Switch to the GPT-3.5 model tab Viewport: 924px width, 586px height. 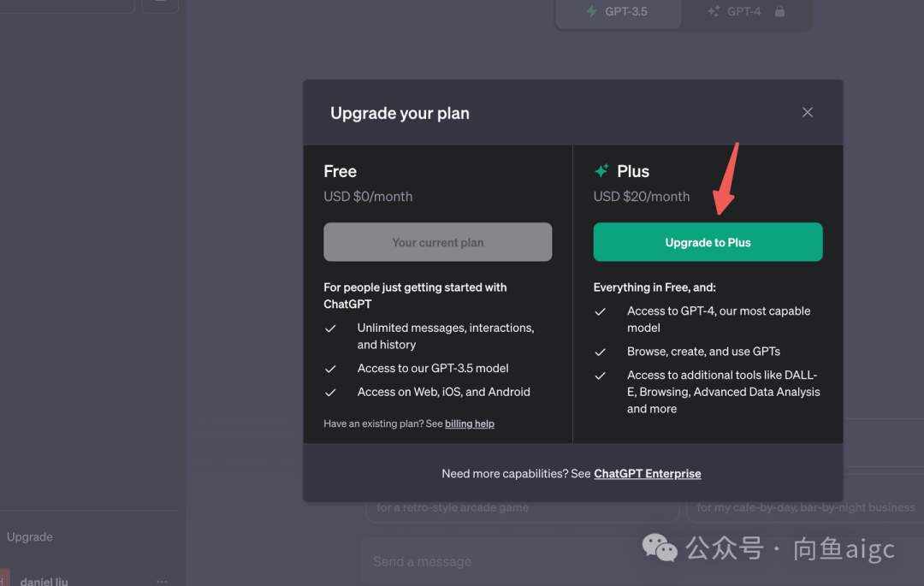(617, 12)
